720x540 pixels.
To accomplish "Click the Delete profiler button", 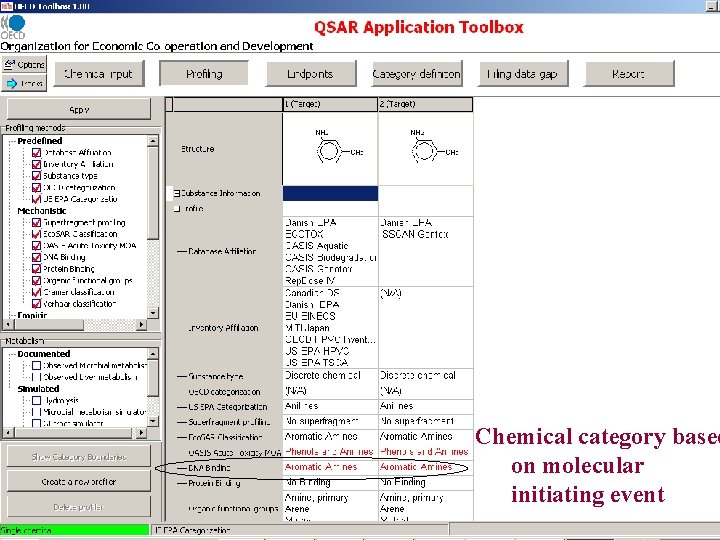I will (x=79, y=507).
